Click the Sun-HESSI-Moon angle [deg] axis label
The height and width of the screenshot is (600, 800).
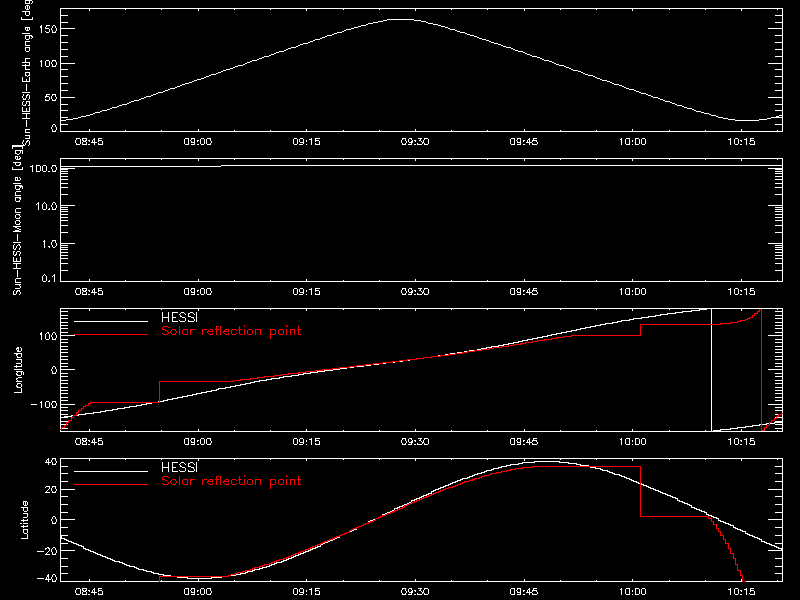[17, 220]
